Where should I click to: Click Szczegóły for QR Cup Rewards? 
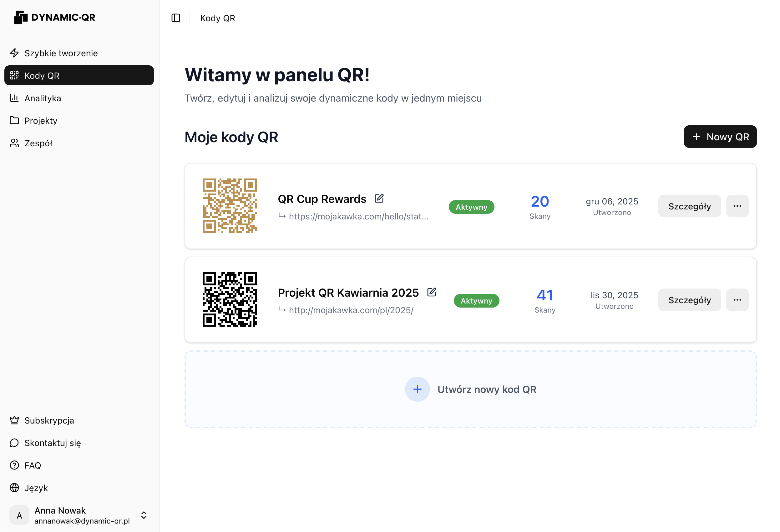pos(689,206)
